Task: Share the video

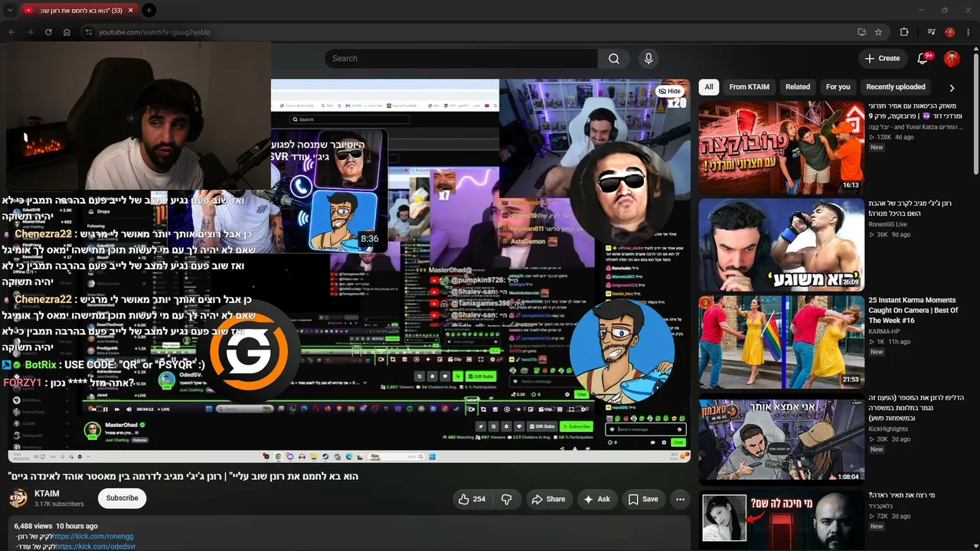Action: click(548, 499)
